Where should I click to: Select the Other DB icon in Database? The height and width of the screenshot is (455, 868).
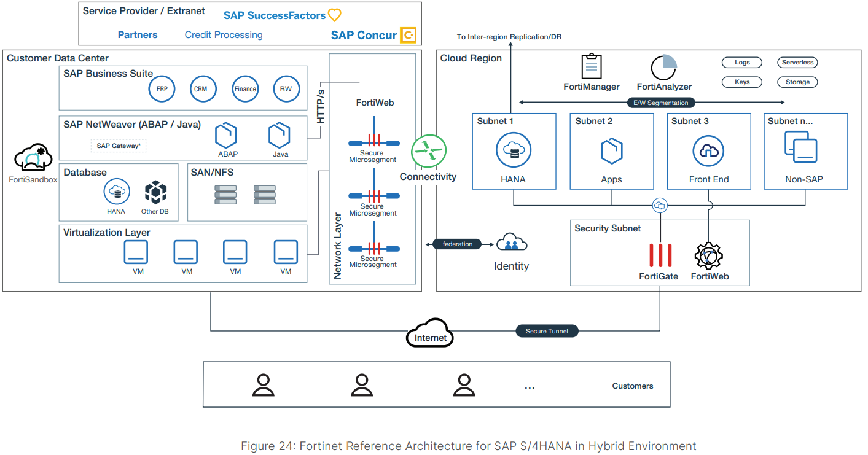[156, 192]
